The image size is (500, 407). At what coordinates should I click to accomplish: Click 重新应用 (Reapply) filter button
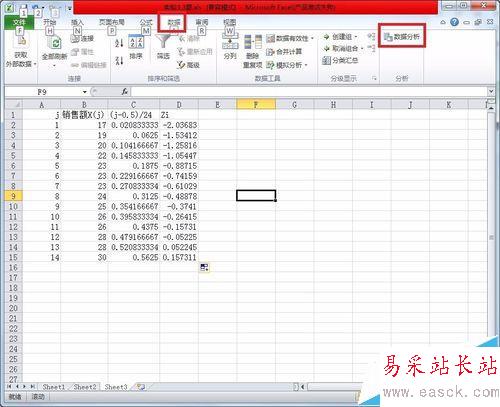(x=195, y=52)
